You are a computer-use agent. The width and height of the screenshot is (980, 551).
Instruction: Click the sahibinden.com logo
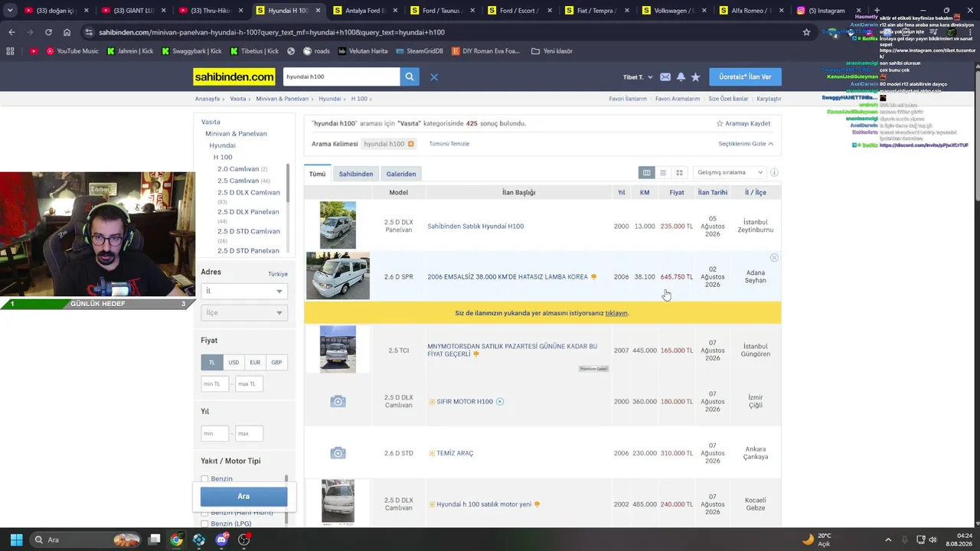click(234, 77)
